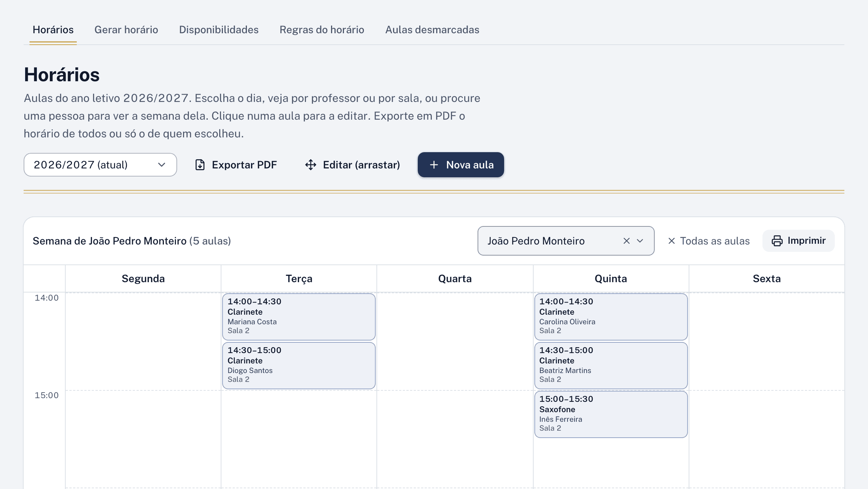Click the Semana de João Pedro Monteiro title

132,241
